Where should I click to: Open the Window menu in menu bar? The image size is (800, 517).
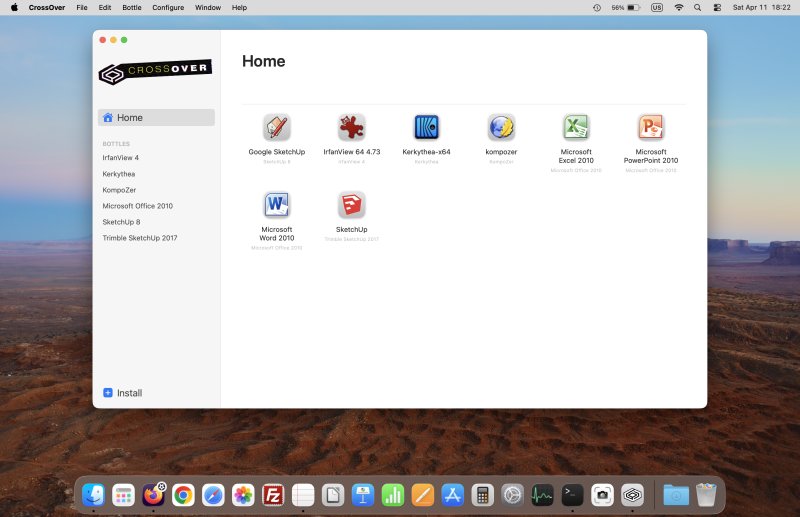coord(208,7)
